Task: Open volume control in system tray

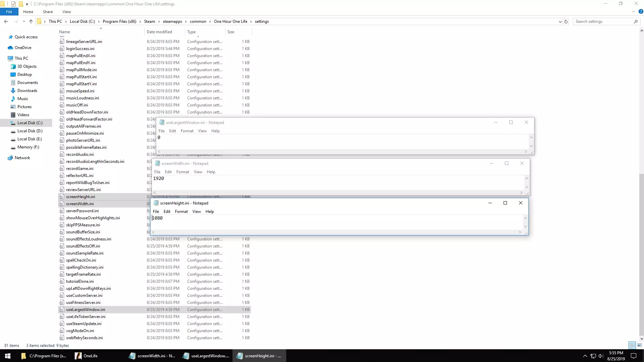Action: [601, 356]
